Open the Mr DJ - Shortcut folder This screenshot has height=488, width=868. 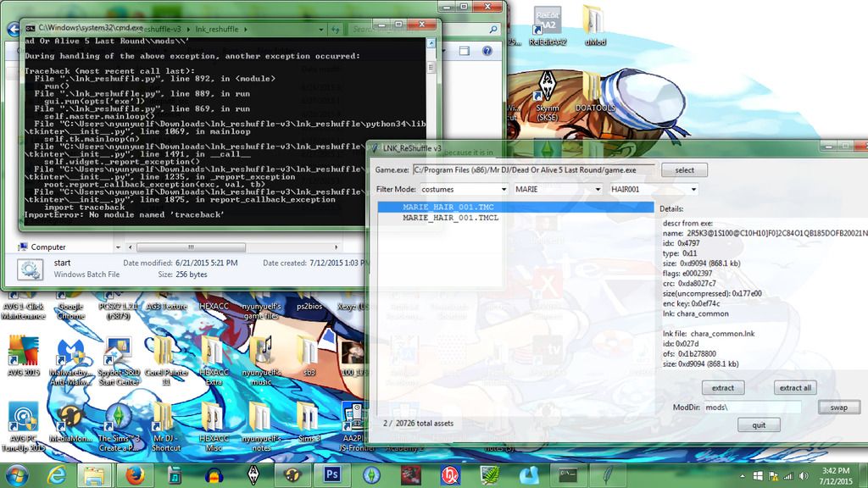[165, 427]
